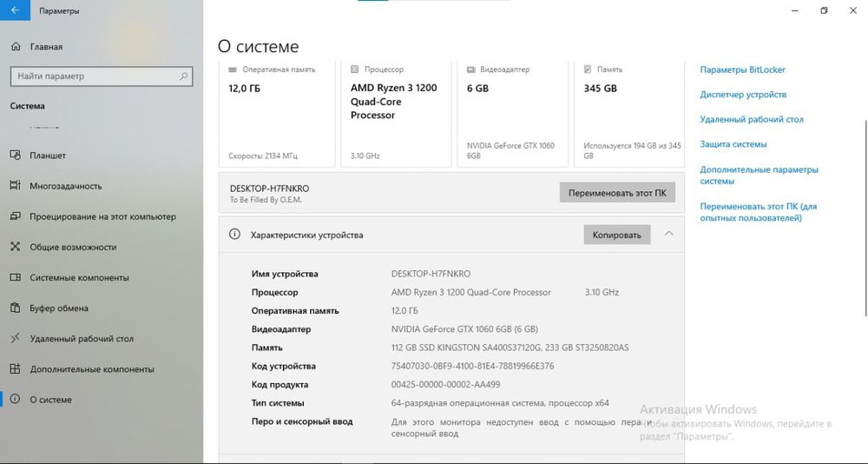Open Диспетчер устройств link
This screenshot has width=868, height=464.
743,95
